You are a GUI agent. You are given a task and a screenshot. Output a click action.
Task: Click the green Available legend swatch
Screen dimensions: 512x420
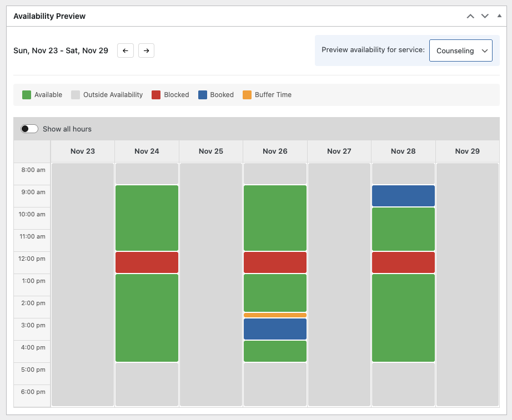pyautogui.click(x=27, y=95)
